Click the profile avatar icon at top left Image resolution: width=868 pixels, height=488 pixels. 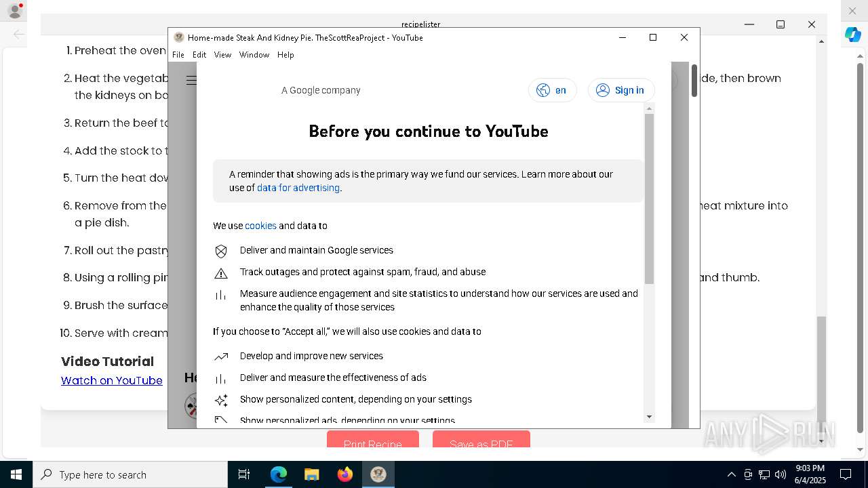pyautogui.click(x=15, y=11)
